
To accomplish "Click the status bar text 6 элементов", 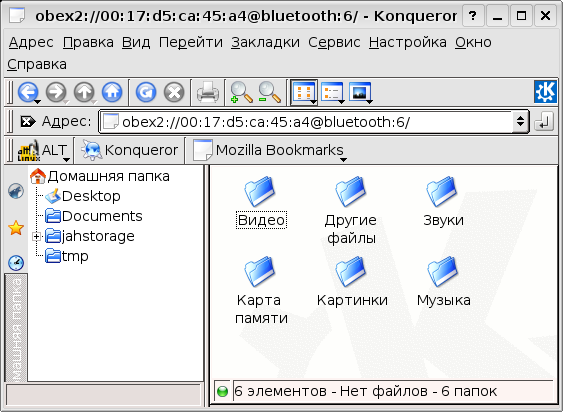I will point(280,391).
